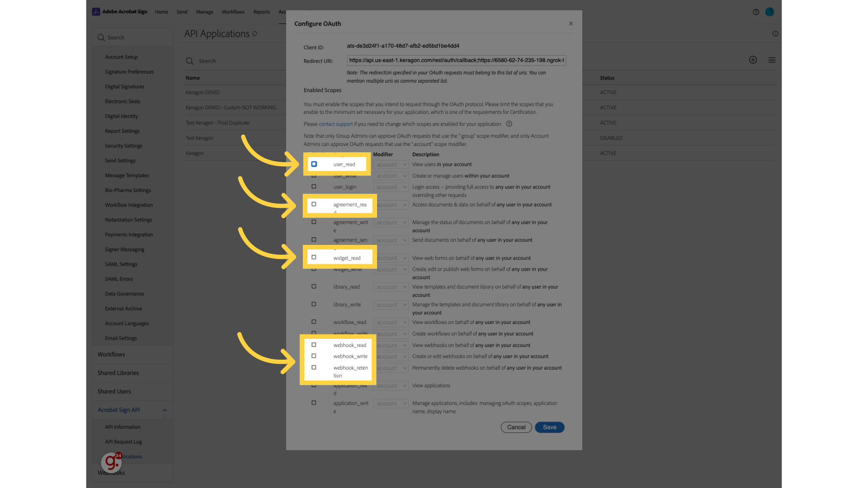
Task: Close the Configure OAuth dialog
Action: pos(571,23)
